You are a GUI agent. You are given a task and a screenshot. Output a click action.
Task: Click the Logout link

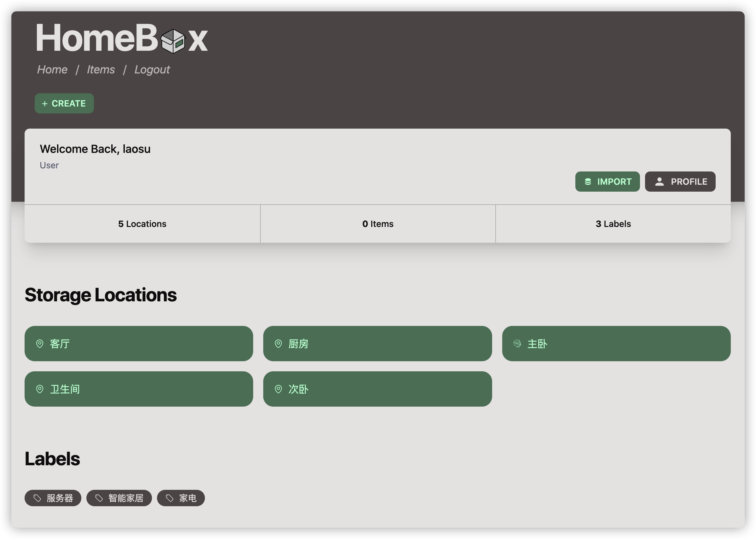point(152,70)
